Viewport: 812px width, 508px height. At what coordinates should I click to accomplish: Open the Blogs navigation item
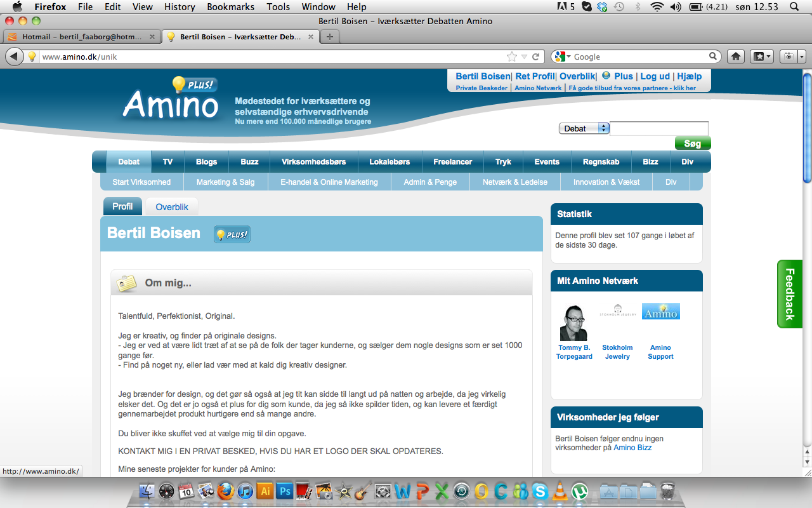pyautogui.click(x=206, y=162)
